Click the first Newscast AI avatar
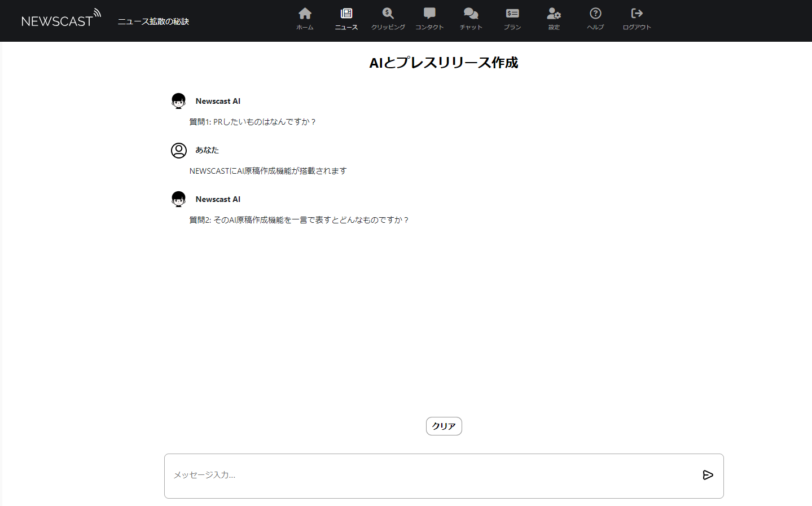 [x=178, y=100]
